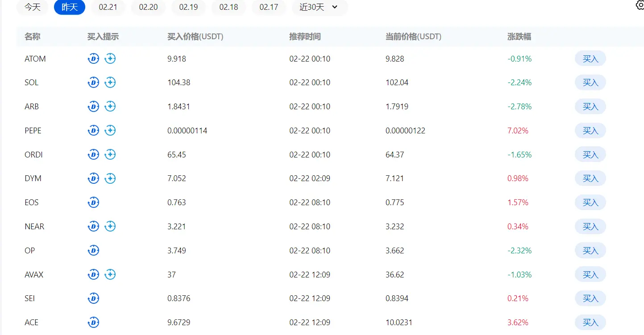Viewport: 644px width, 335px height.
Task: Select the 02.21 date tab
Action: point(108,7)
